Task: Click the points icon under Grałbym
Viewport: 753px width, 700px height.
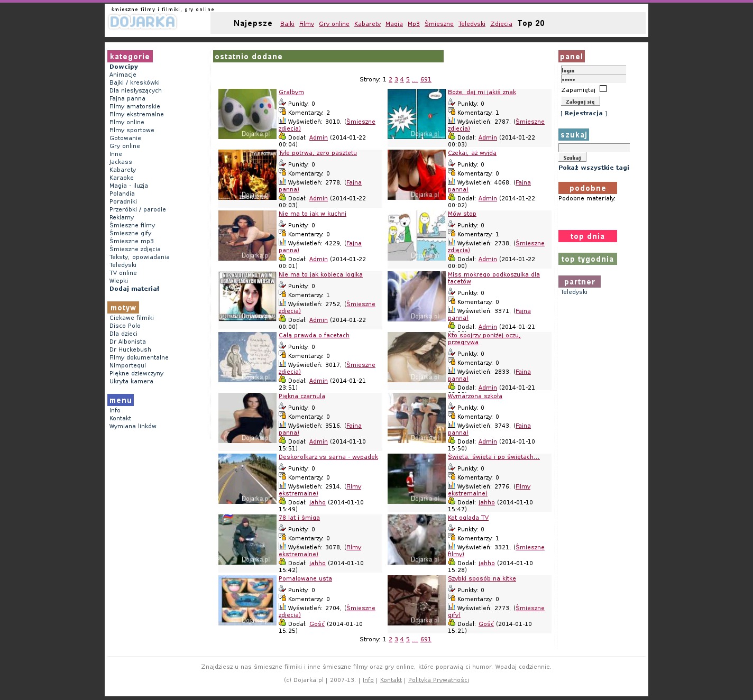Action: pyautogui.click(x=282, y=103)
